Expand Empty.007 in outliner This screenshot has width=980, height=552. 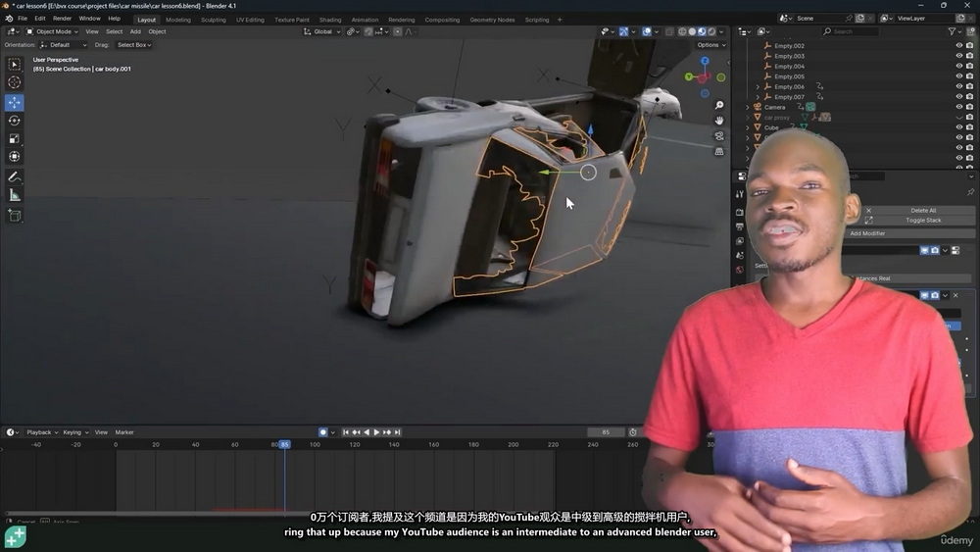coord(758,97)
